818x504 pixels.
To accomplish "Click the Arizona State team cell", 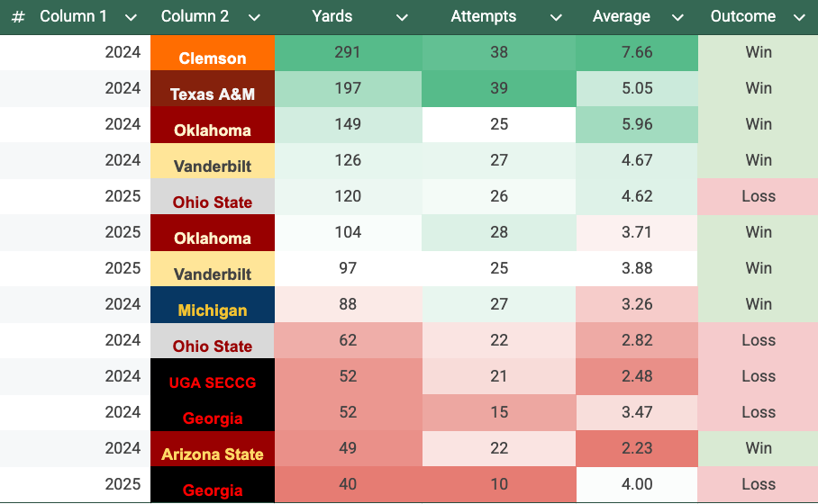I will pyautogui.click(x=213, y=449).
